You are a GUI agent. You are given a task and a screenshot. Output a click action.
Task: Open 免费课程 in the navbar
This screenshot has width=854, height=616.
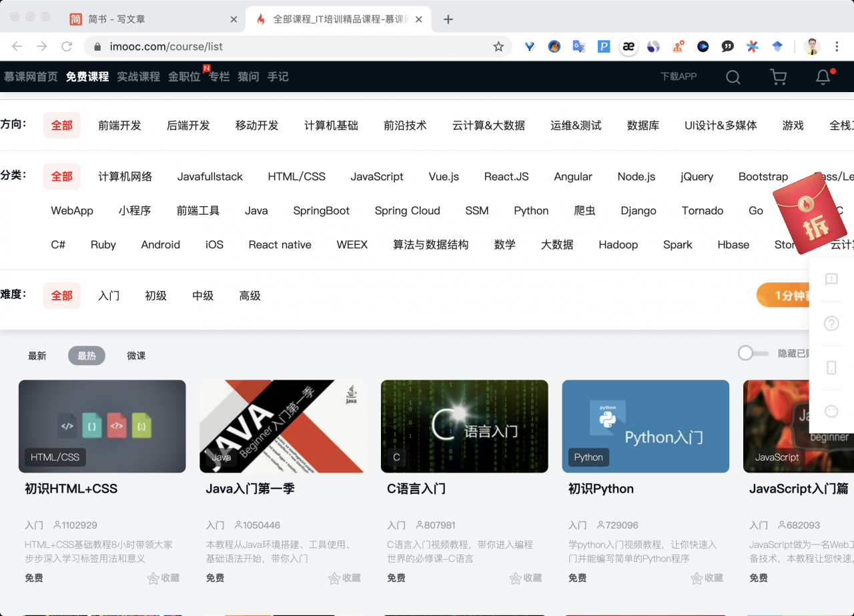87,77
